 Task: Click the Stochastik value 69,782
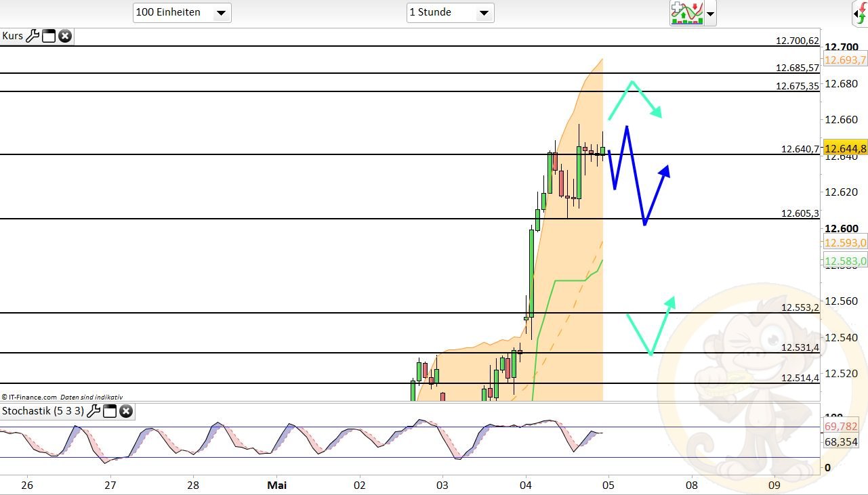(x=842, y=427)
